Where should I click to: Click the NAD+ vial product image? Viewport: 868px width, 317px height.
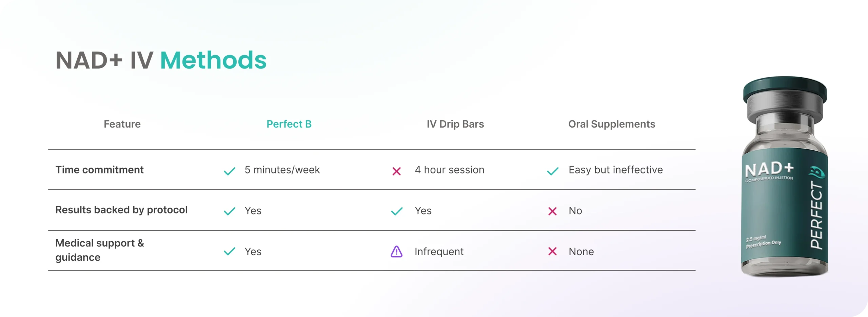pos(785,176)
